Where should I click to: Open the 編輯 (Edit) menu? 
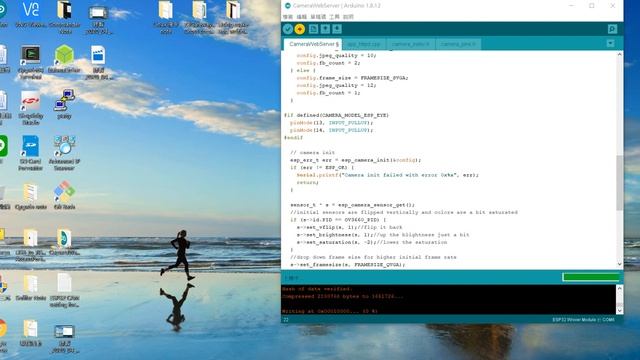[x=301, y=17]
